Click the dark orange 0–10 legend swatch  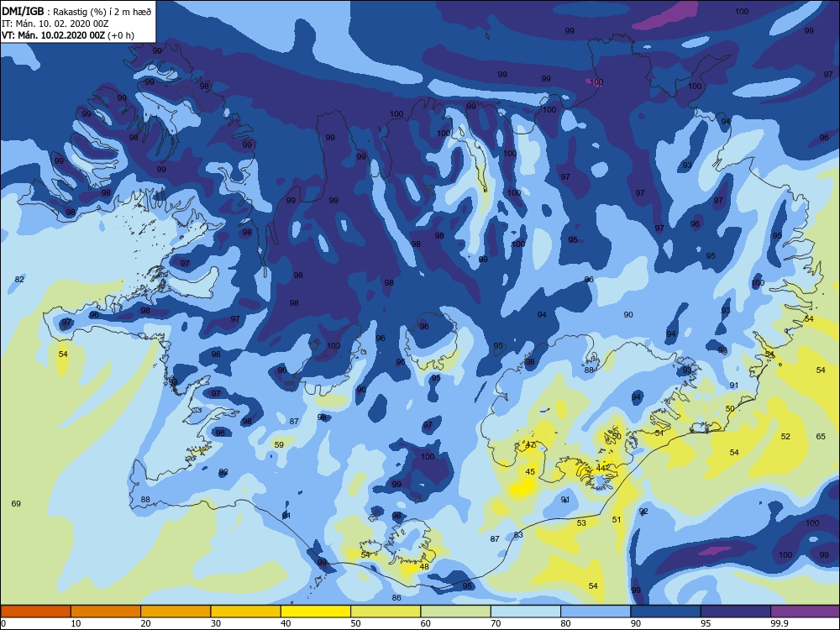(x=35, y=612)
